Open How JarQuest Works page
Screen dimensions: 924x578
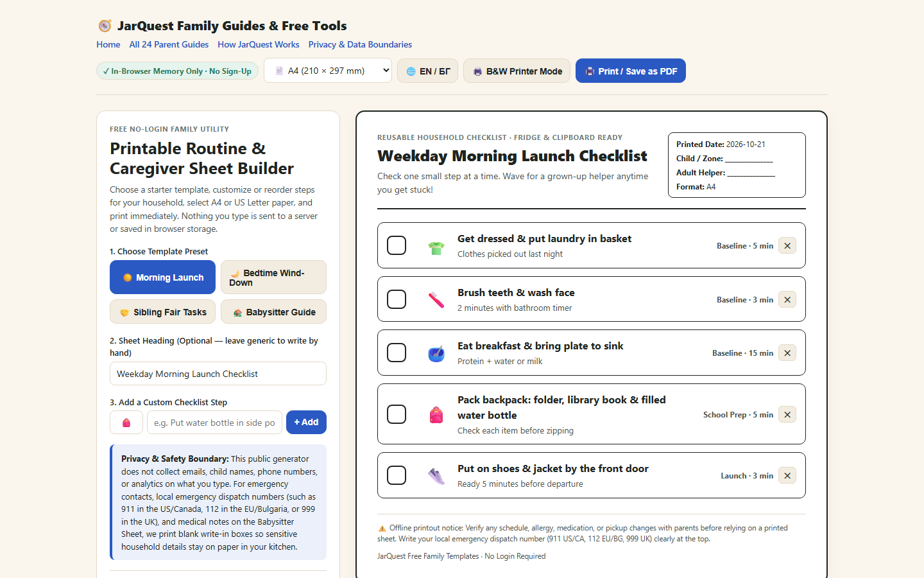(259, 44)
